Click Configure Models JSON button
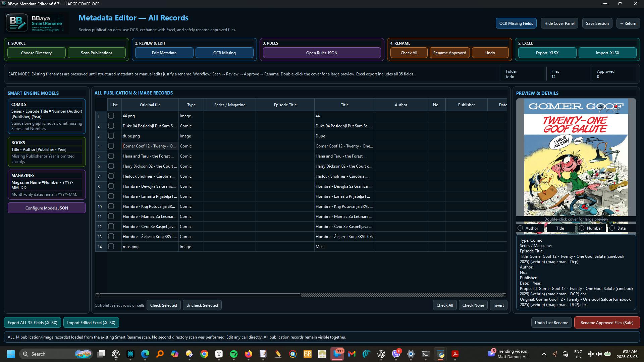Image resolution: width=644 pixels, height=362 pixels. pos(47,208)
